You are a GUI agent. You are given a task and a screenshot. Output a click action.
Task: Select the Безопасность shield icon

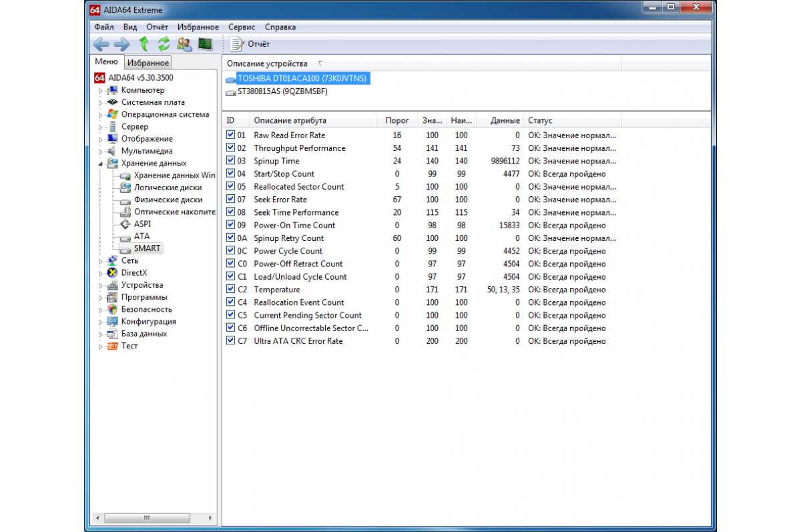113,309
